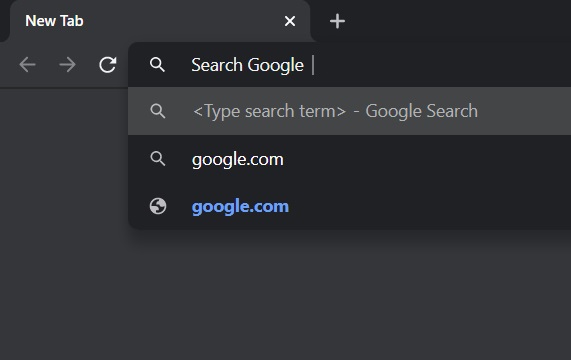Click the empty row space right of the blue google.com
Screen dimensions: 571x360
click(430, 206)
